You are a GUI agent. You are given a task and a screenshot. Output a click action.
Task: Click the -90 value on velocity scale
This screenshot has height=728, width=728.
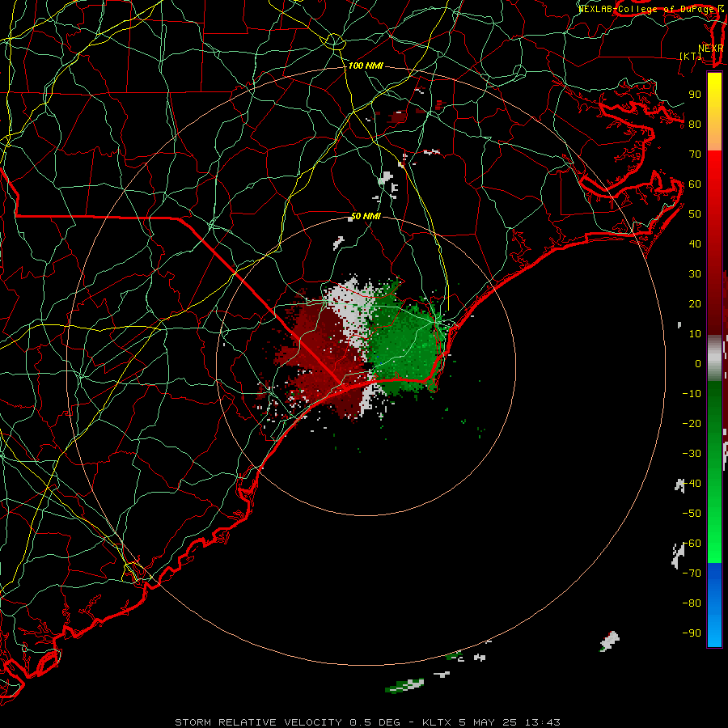pyautogui.click(x=692, y=633)
